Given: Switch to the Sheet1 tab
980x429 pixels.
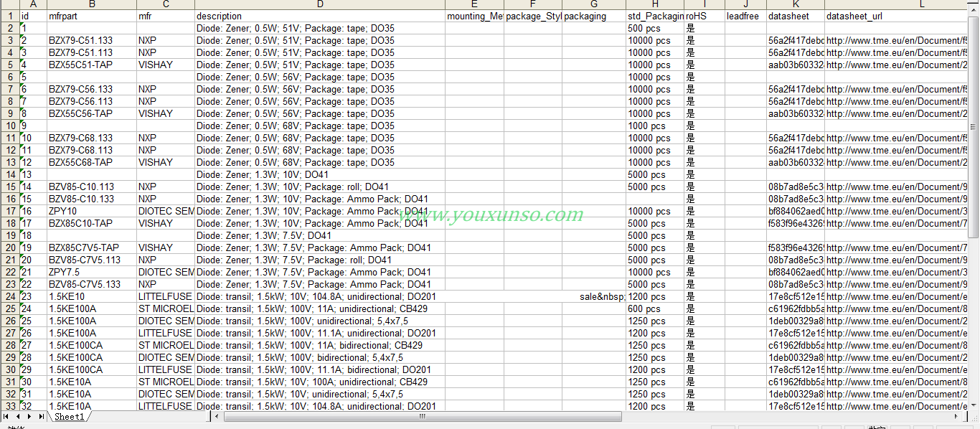Looking at the screenshot, I should (70, 417).
